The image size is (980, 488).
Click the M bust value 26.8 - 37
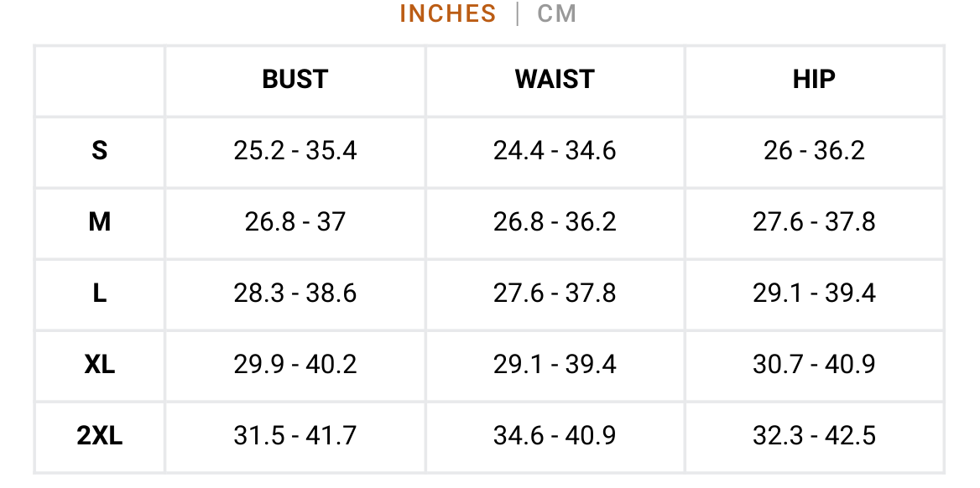295,222
